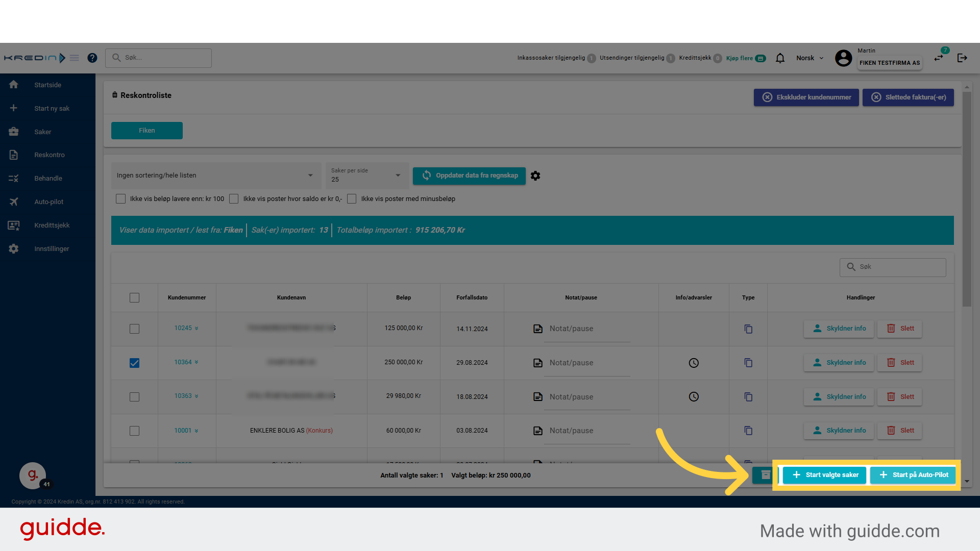980x551 pixels.
Task: Go to Auto-pilot in the sidebar
Action: click(49, 202)
